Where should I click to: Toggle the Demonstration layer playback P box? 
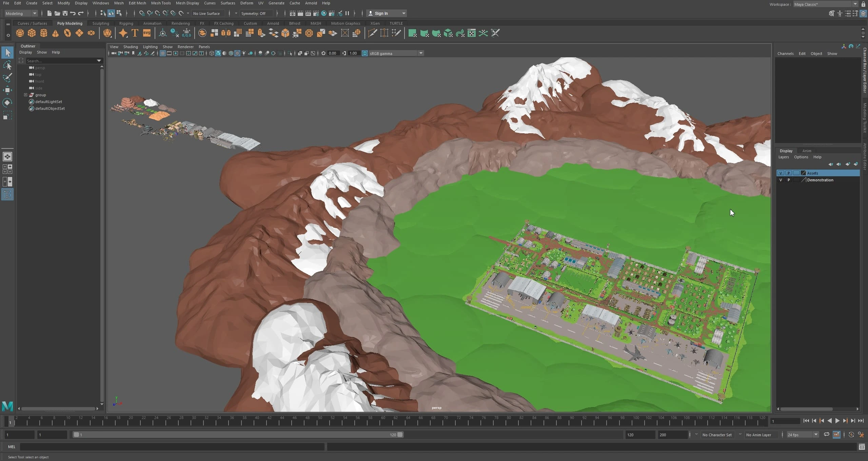point(789,180)
